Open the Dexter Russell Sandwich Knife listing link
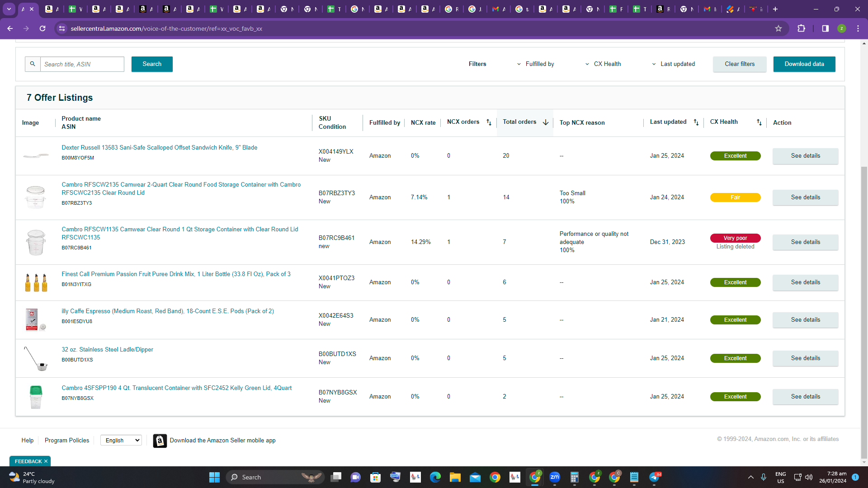 click(160, 148)
